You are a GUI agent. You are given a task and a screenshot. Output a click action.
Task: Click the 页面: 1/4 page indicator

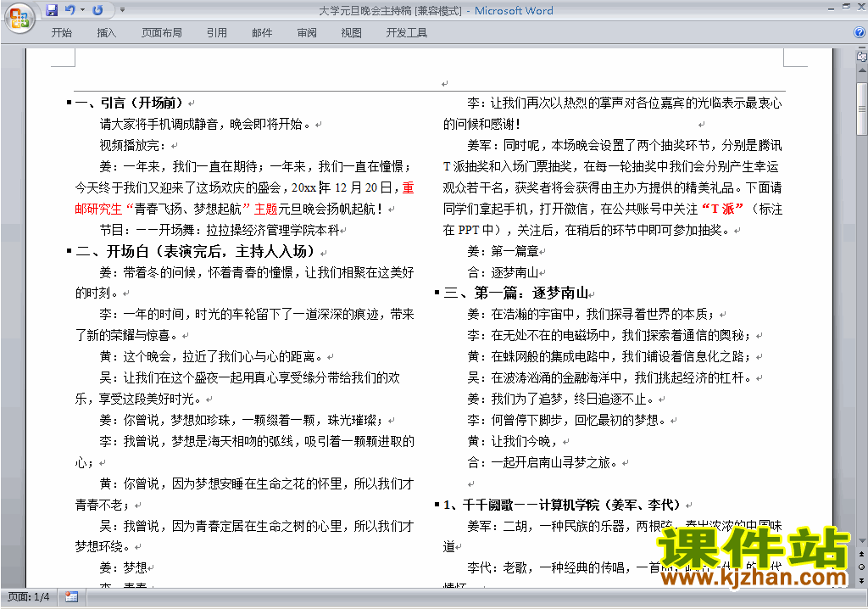(29, 597)
